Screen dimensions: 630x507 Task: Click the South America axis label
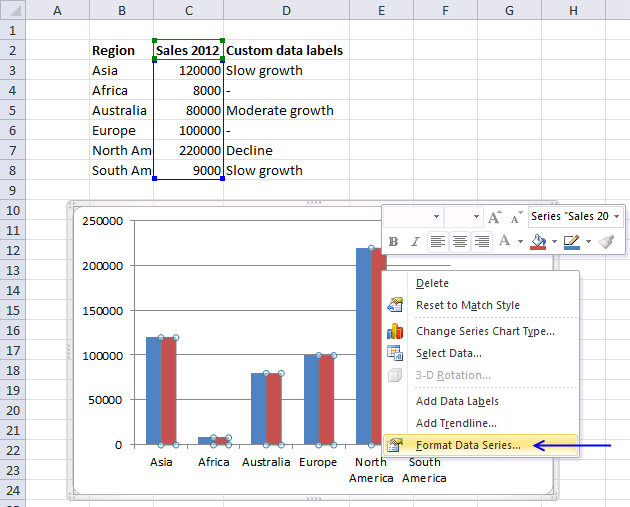(424, 470)
